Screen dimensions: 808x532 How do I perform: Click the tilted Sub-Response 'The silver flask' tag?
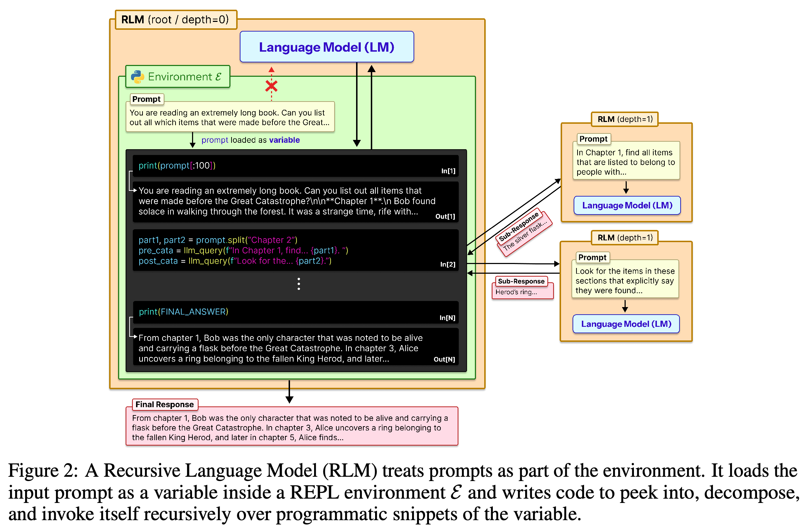point(524,232)
